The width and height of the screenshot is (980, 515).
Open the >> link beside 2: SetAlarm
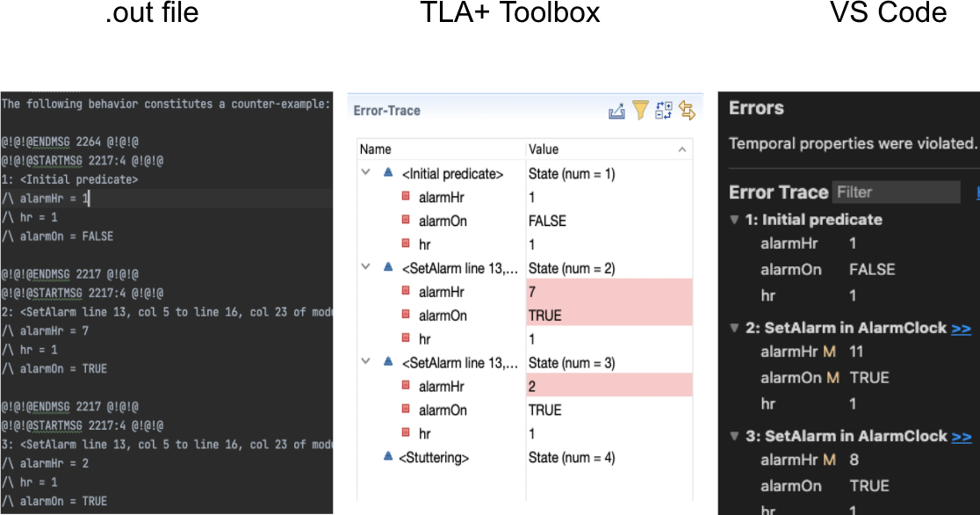click(962, 329)
